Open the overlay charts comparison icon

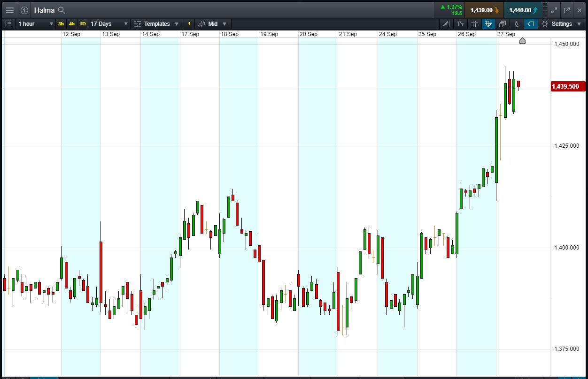pos(503,24)
